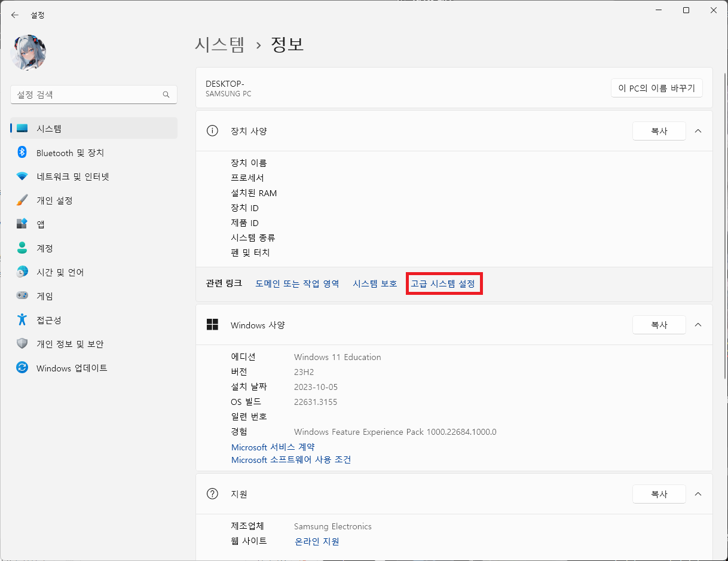Click the 설치된 RAM row label

click(x=254, y=193)
